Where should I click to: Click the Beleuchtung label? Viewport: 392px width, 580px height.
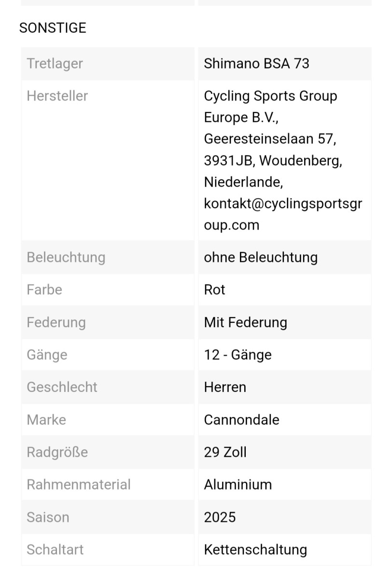(66, 257)
